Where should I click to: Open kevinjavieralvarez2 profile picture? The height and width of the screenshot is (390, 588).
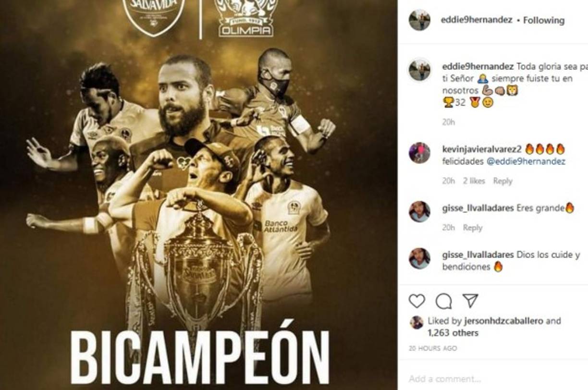click(x=419, y=153)
